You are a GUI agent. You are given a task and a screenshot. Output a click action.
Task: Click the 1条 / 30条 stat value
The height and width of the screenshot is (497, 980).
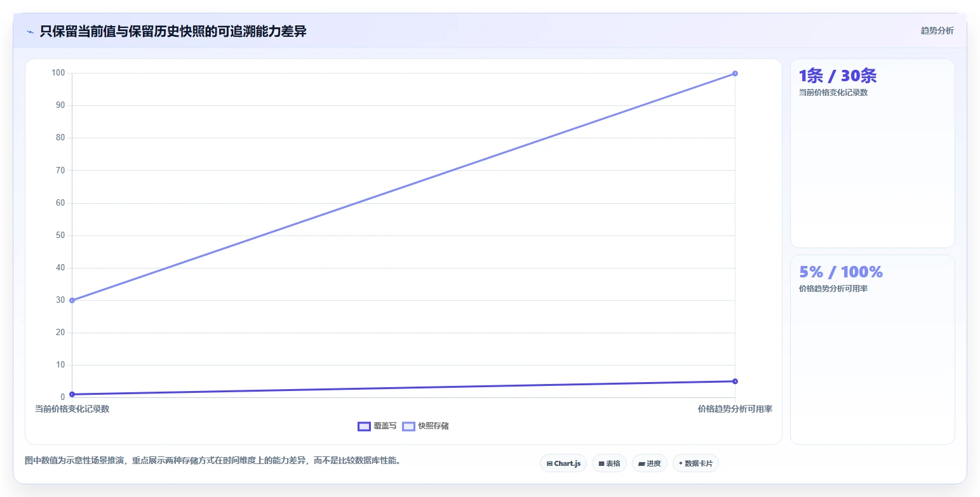(x=838, y=76)
